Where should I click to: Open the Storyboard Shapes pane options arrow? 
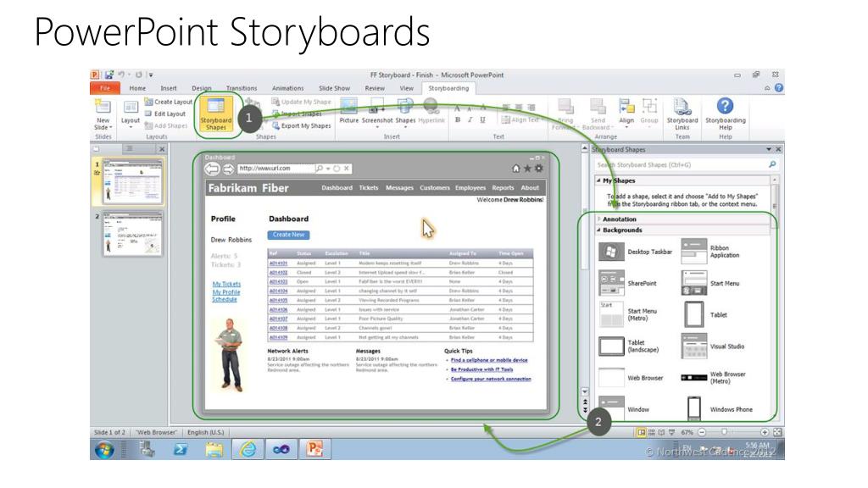(768, 149)
